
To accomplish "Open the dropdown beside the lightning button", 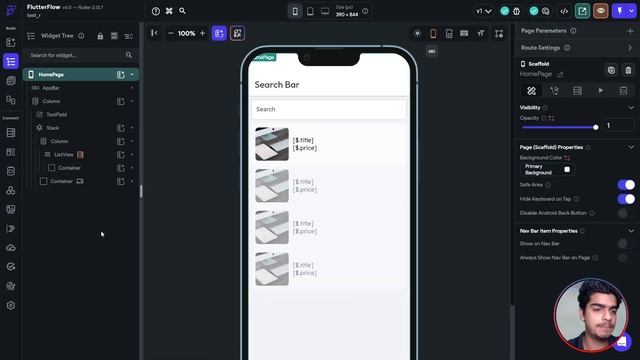I will coord(631,11).
